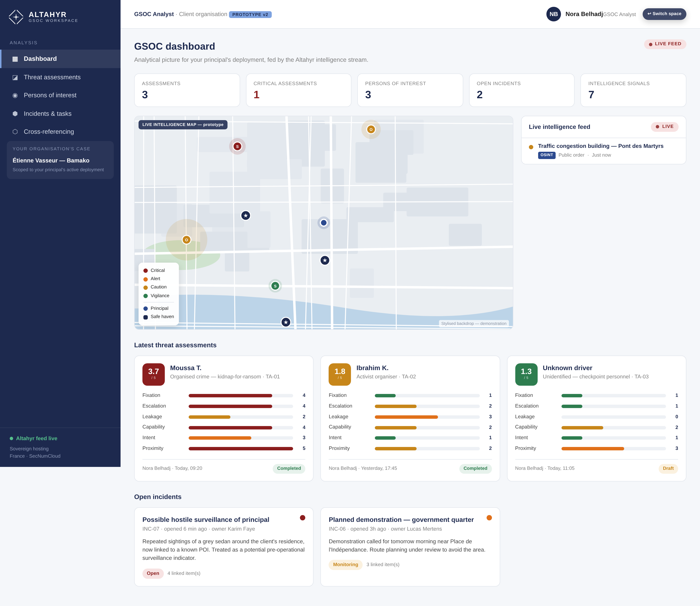Open the Intelligence signals stat card
Image resolution: width=700 pixels, height=606 pixels.
coord(633,90)
